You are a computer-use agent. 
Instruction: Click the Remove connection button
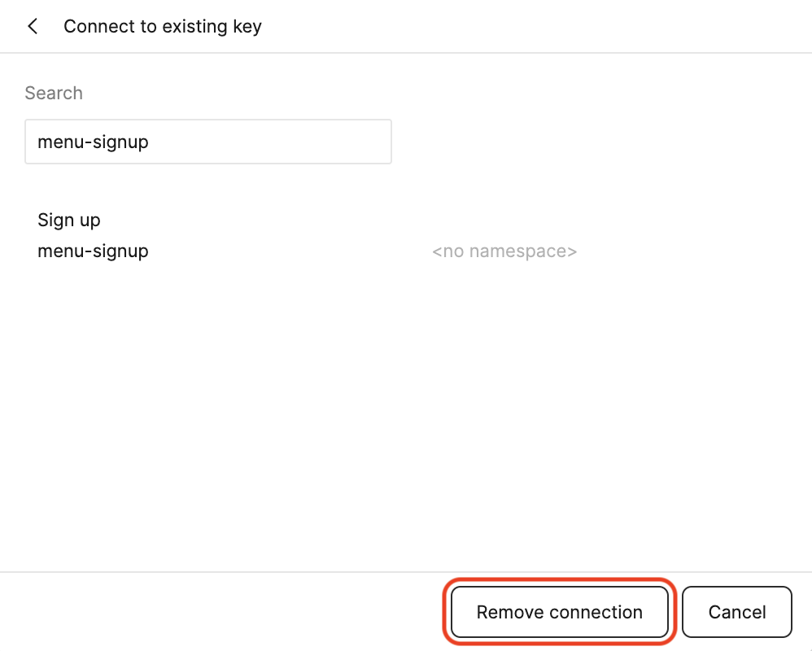pos(559,612)
